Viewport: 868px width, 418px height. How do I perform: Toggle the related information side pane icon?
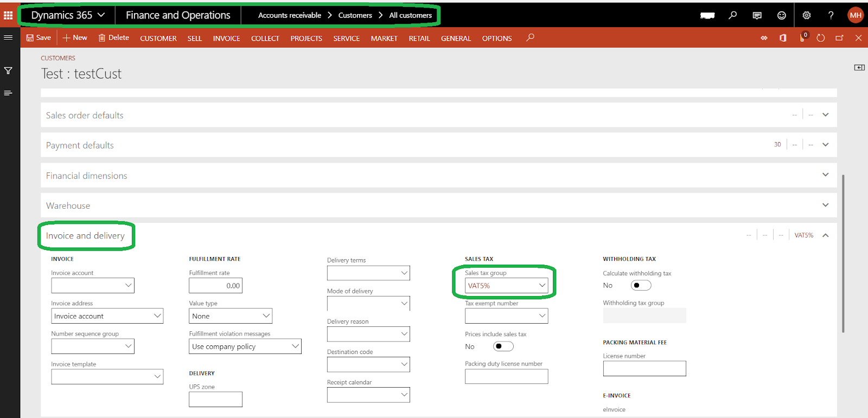click(x=859, y=67)
